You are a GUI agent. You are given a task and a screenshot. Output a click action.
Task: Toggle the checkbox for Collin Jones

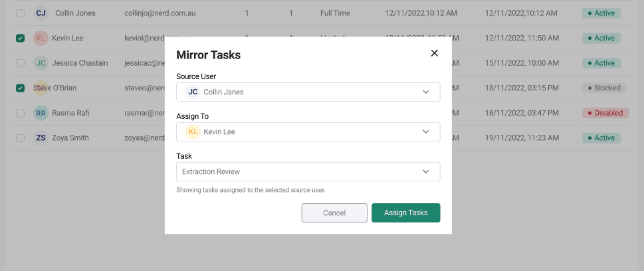coord(20,13)
